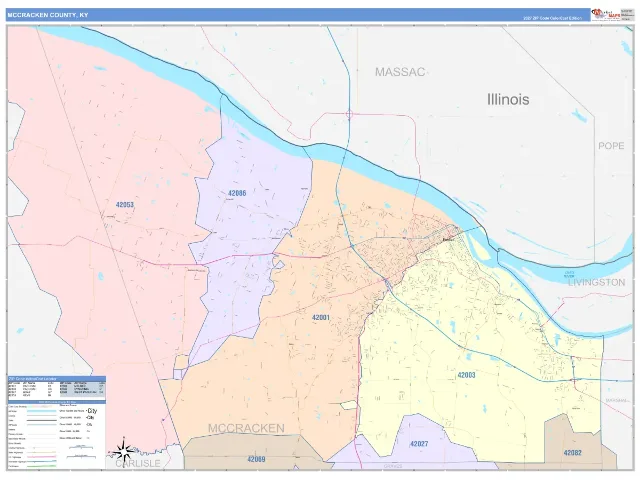The image size is (640, 480).
Task: Click the CARLISLE county label
Action: point(138,464)
